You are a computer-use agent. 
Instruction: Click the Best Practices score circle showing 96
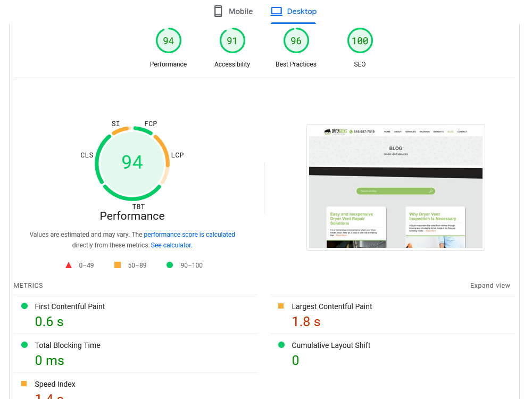(x=296, y=40)
